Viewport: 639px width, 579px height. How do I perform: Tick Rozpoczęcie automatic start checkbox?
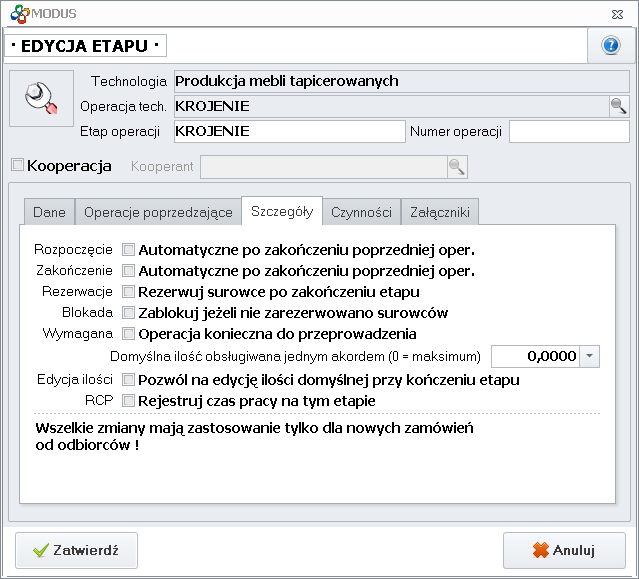coord(128,249)
